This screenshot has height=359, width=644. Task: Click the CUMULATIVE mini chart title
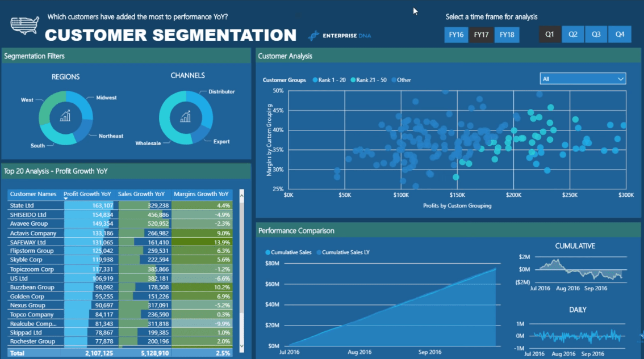(575, 246)
